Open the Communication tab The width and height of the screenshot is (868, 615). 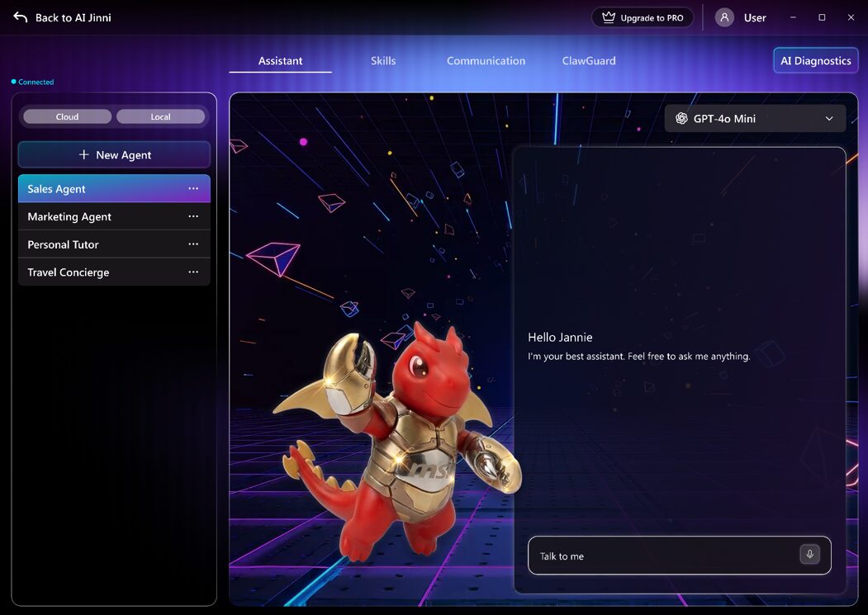coord(486,61)
